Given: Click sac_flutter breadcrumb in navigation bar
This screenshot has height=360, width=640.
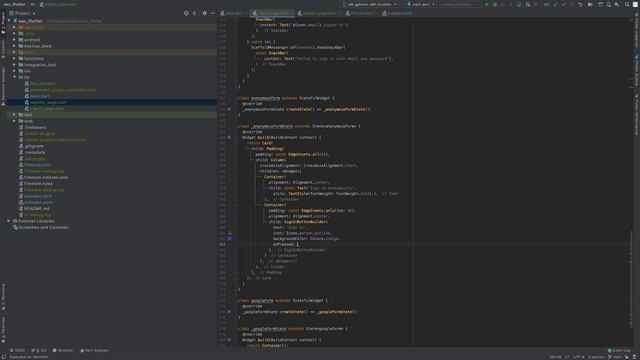Looking at the screenshot, I should (14, 4).
